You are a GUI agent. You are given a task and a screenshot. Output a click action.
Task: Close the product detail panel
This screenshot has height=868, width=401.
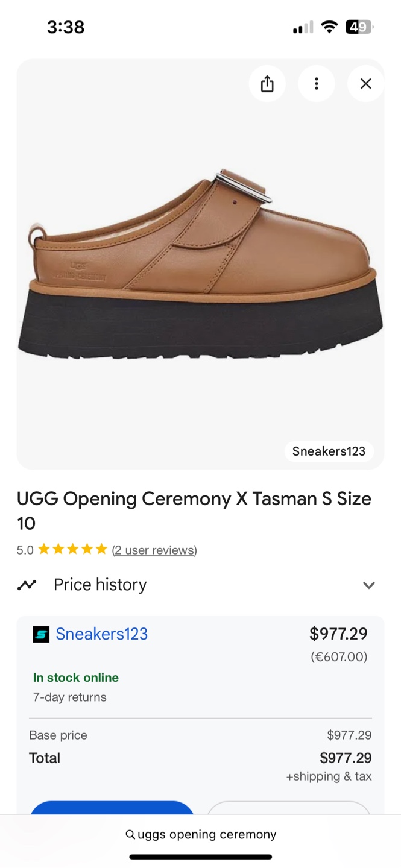[365, 84]
